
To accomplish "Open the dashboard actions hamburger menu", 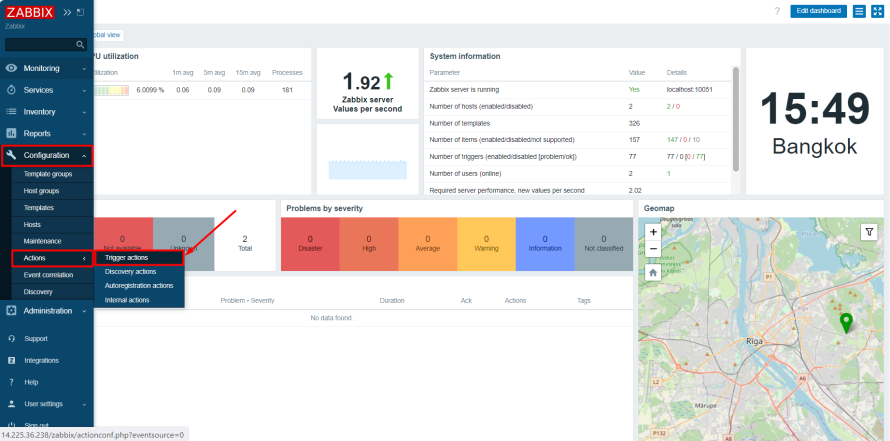I will 859,11.
